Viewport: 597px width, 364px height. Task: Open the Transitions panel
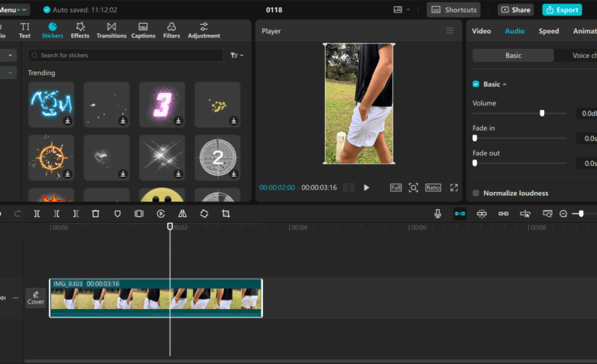click(x=111, y=30)
